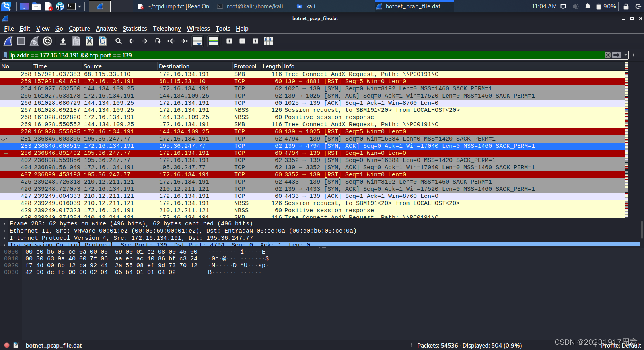Close this capture file
This screenshot has height=350, width=644.
coord(89,41)
